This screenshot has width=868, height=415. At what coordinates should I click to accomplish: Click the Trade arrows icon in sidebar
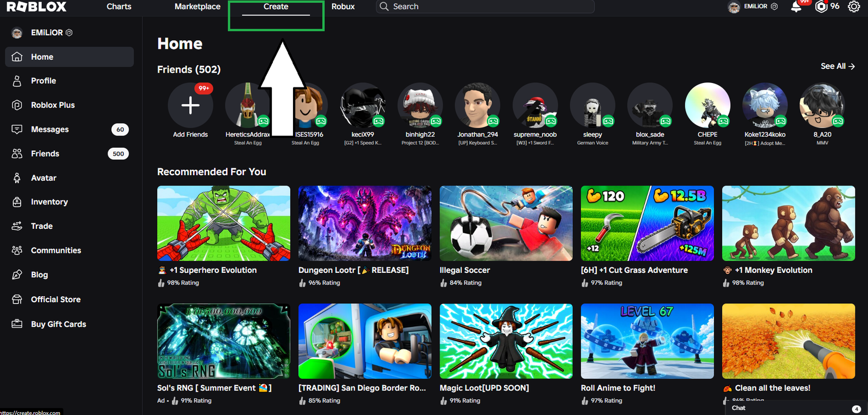point(17,226)
